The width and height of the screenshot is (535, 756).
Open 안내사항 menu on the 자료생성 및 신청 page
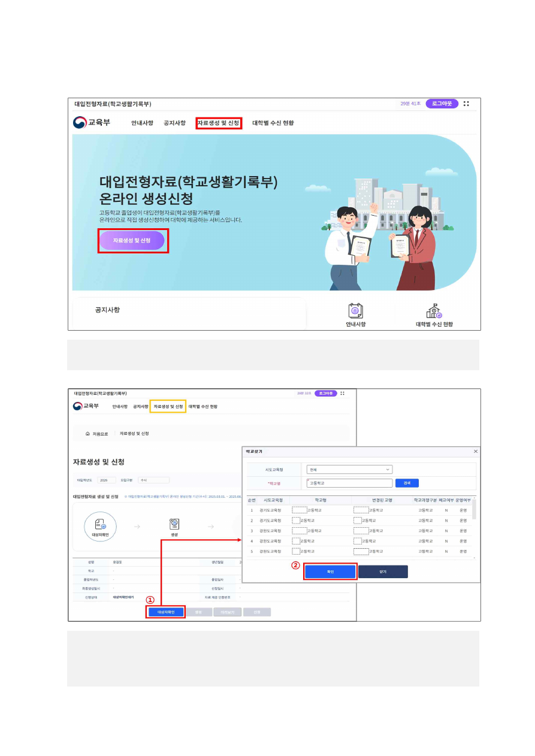120,406
